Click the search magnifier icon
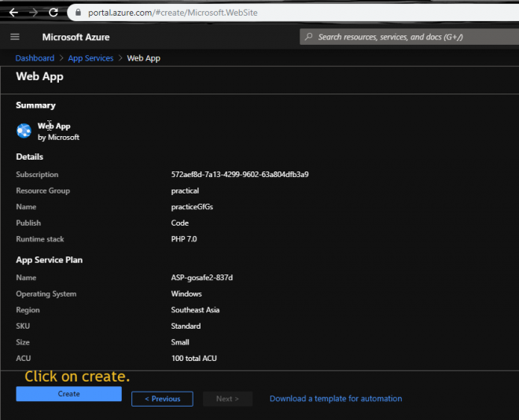Viewport: 519px width, 420px height. point(309,36)
